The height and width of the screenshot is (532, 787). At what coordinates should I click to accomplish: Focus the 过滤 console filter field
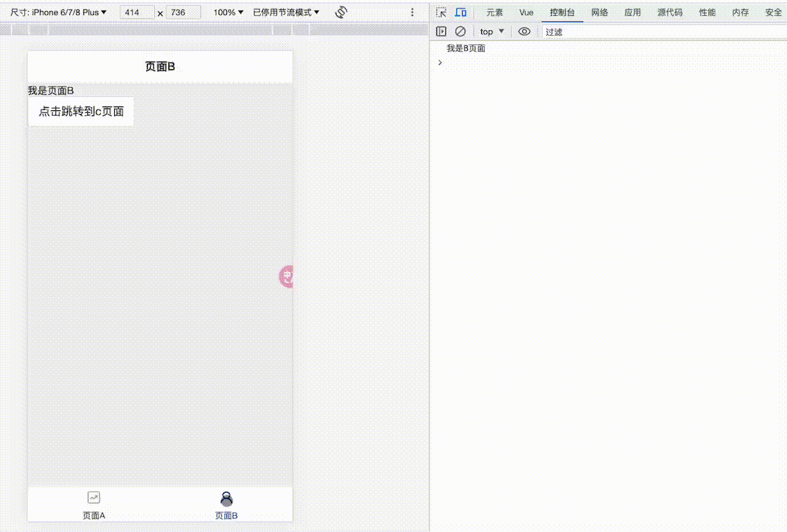click(x=664, y=31)
